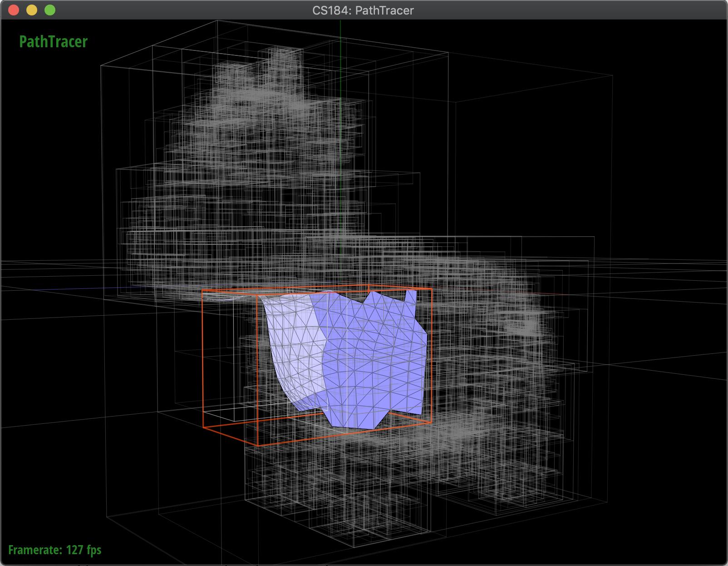The height and width of the screenshot is (566, 728).
Task: Select the light lavender mesh section
Action: 293,345
